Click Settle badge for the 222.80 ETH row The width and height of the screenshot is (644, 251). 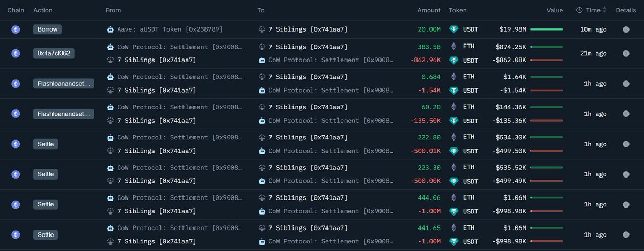(45, 144)
